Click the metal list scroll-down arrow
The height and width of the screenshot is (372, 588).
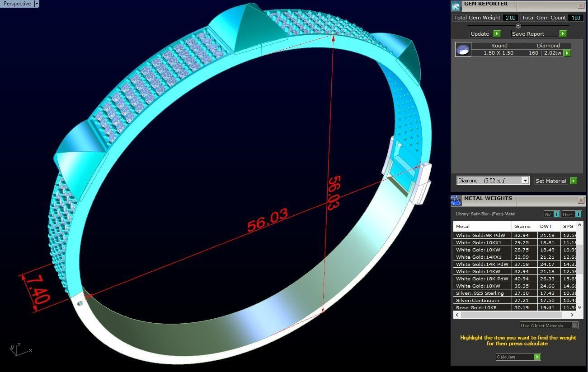(x=580, y=307)
